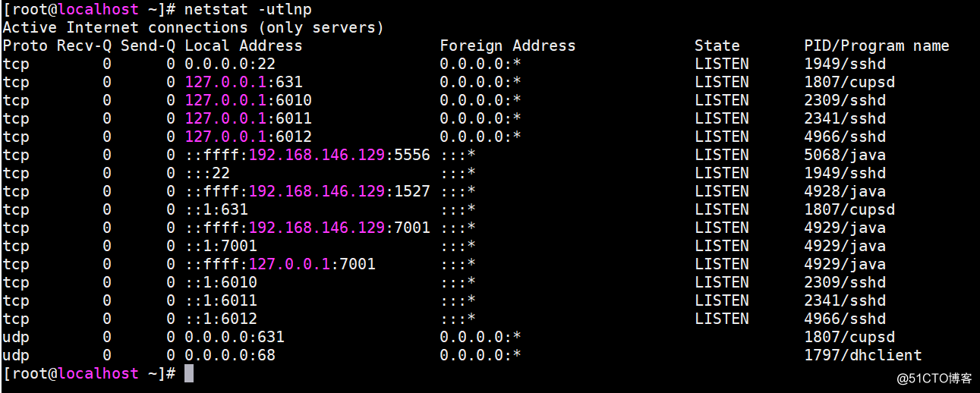The width and height of the screenshot is (980, 393).
Task: Click the "Local Address" column header
Action: pyautogui.click(x=244, y=46)
